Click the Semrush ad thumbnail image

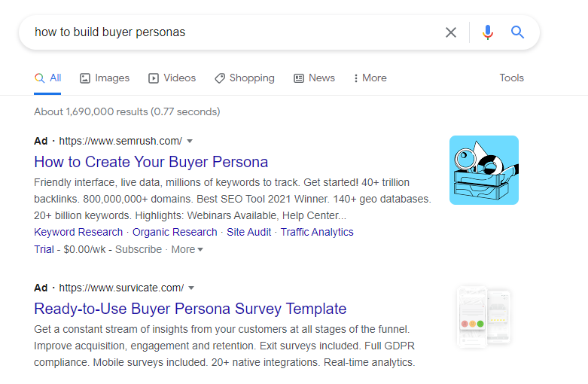pyautogui.click(x=483, y=170)
